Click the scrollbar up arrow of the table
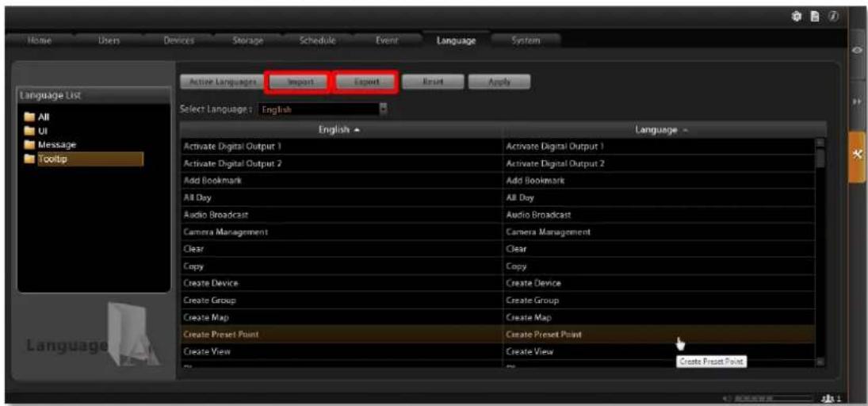Image resolution: width=868 pixels, height=406 pixels. pos(820,143)
